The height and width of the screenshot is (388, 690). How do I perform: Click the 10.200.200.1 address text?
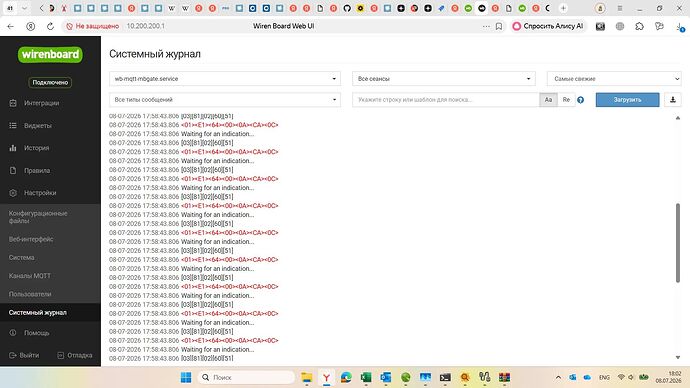pos(146,26)
